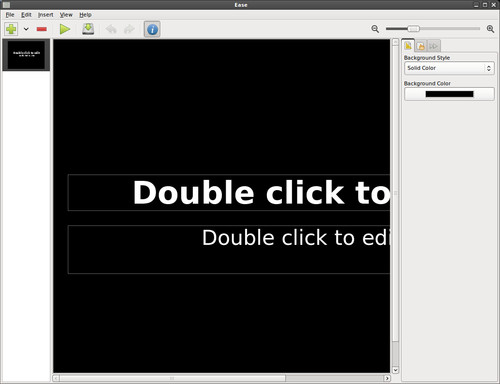Viewport: 500px width, 384px height.
Task: Click the horizontal scrollbar right arrow
Action: point(387,378)
